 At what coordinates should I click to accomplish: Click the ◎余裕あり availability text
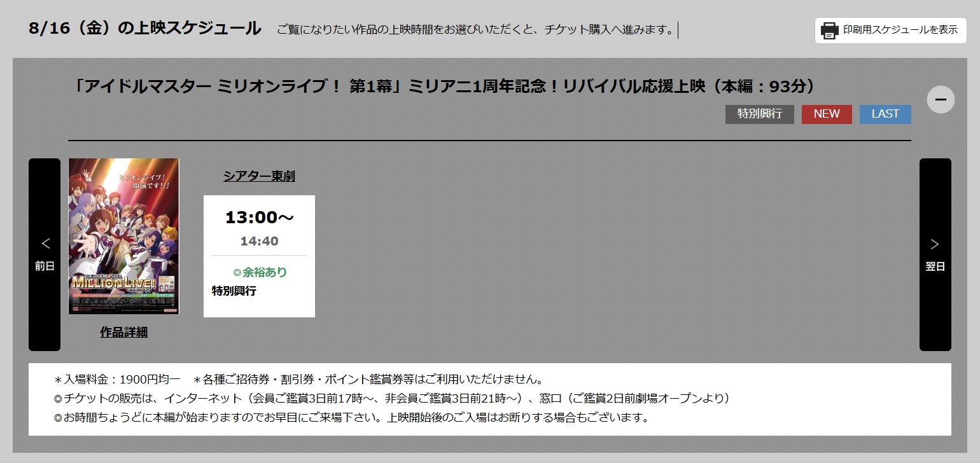point(260,272)
